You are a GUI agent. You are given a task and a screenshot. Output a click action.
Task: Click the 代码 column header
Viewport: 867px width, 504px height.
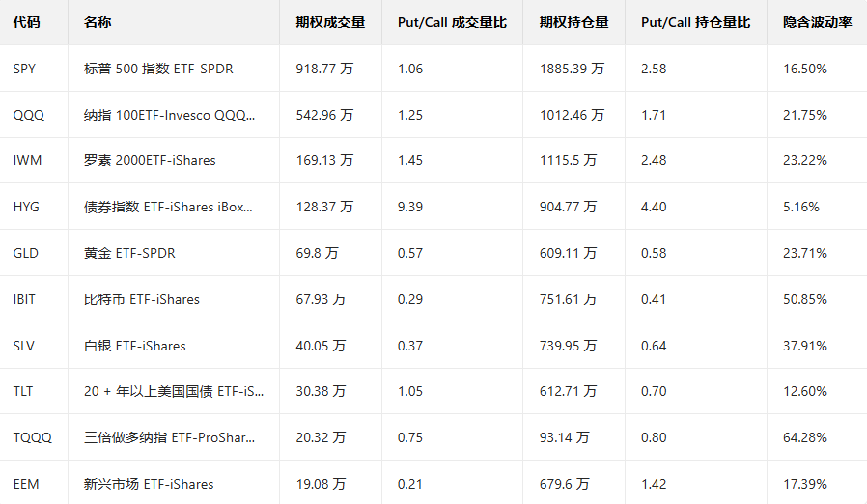click(27, 22)
